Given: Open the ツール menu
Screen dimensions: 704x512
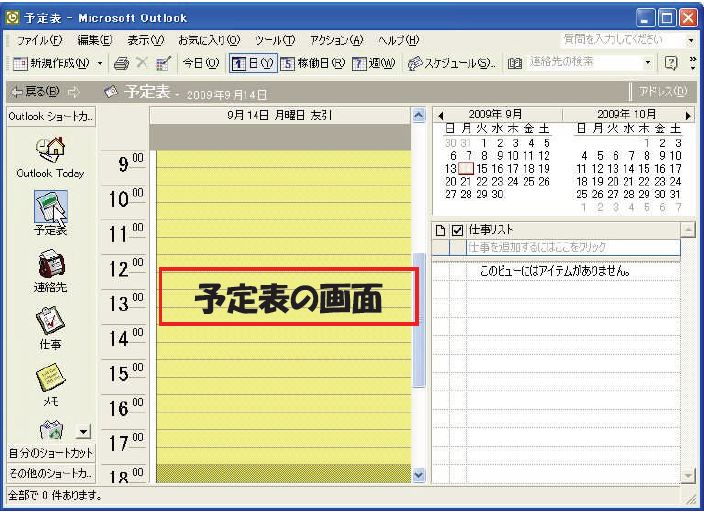Looking at the screenshot, I should (x=275, y=40).
